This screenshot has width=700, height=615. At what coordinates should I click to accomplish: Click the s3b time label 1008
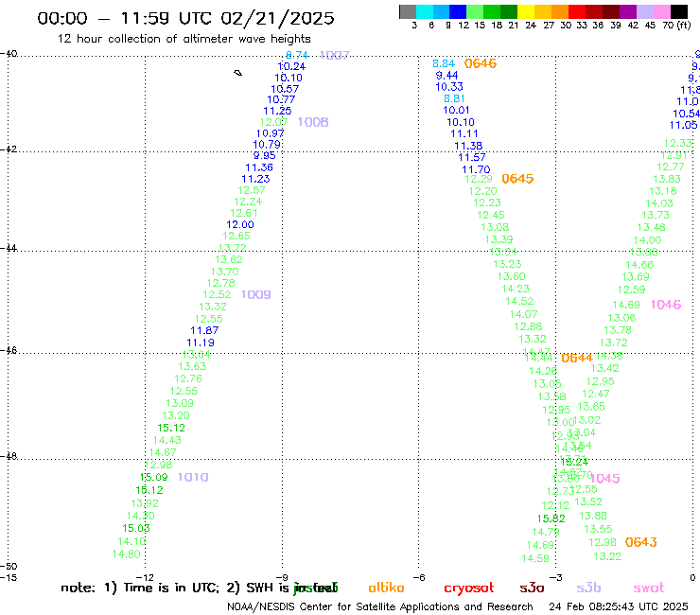[x=313, y=122]
